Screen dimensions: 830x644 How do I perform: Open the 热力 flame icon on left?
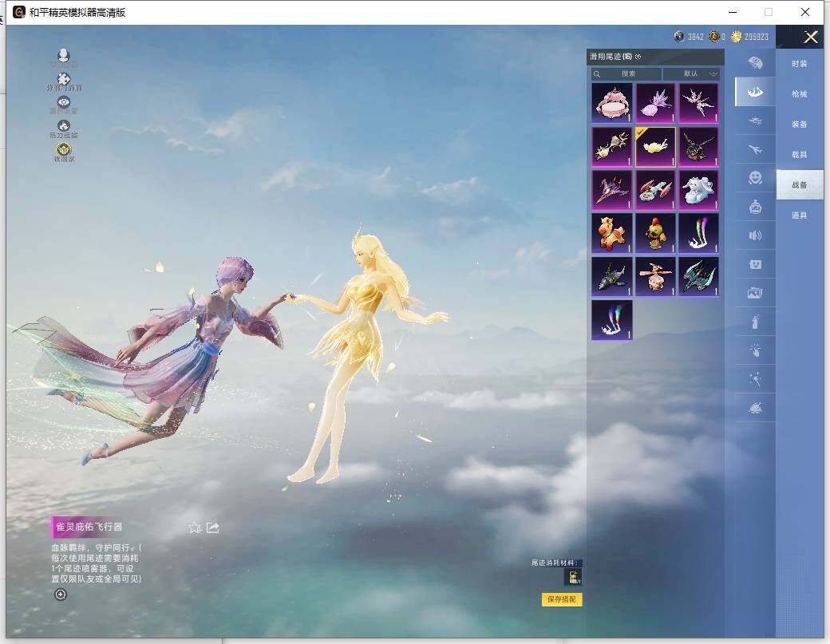click(64, 126)
